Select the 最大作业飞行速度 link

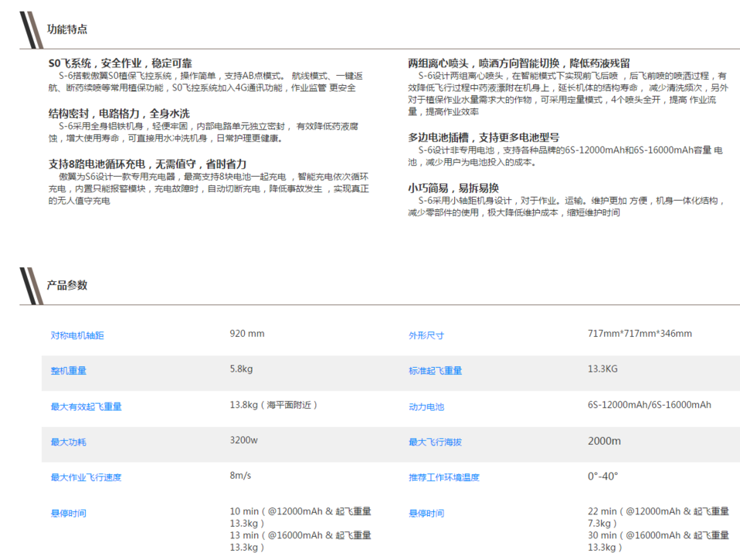click(x=86, y=477)
